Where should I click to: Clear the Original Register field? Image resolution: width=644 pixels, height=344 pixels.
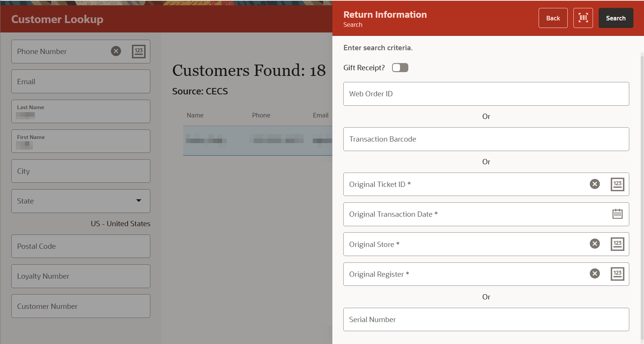(595, 273)
